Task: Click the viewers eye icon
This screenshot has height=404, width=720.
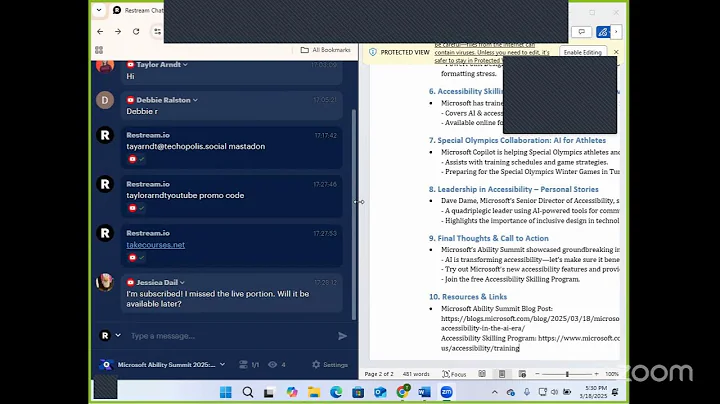Action: [272, 365]
